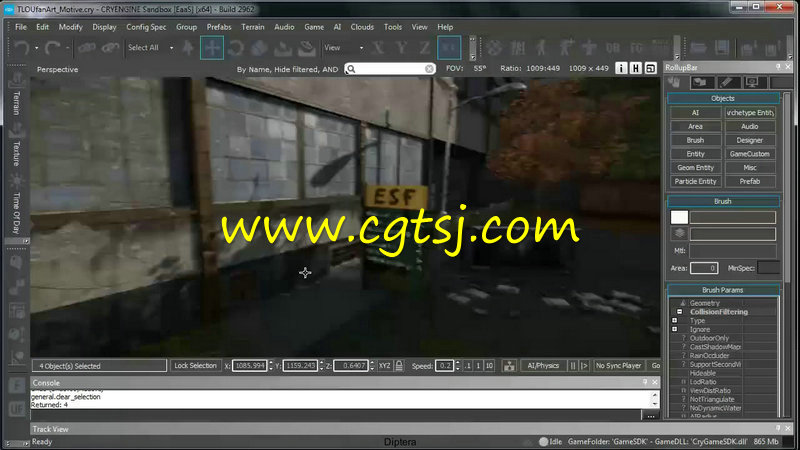Constrain movement to the Z axis
The image size is (800, 450).
(424, 48)
